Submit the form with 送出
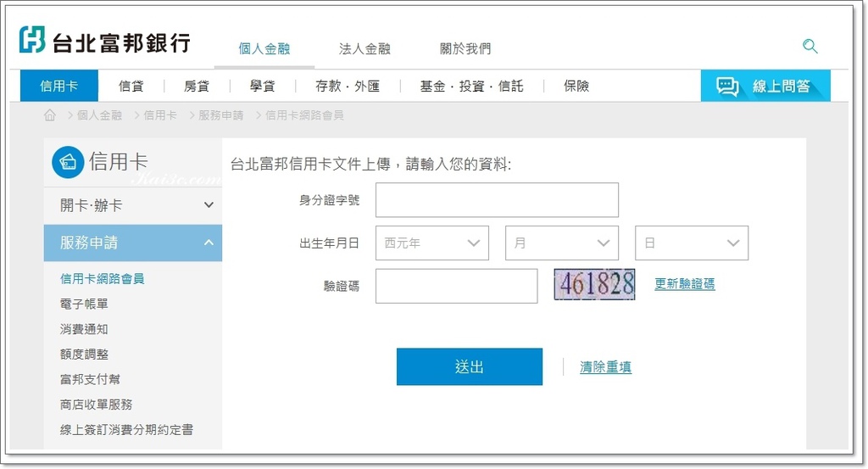Viewport: 868px width, 469px height. 470,366
